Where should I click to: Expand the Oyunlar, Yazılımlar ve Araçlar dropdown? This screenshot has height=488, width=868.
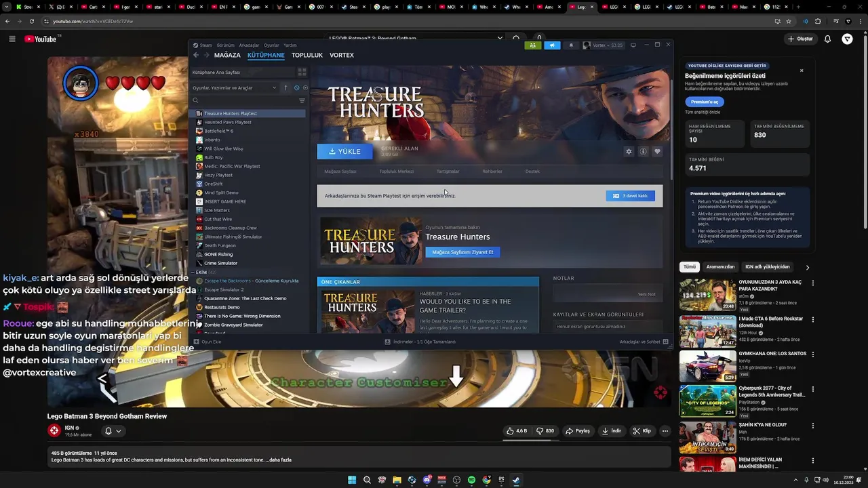235,87
